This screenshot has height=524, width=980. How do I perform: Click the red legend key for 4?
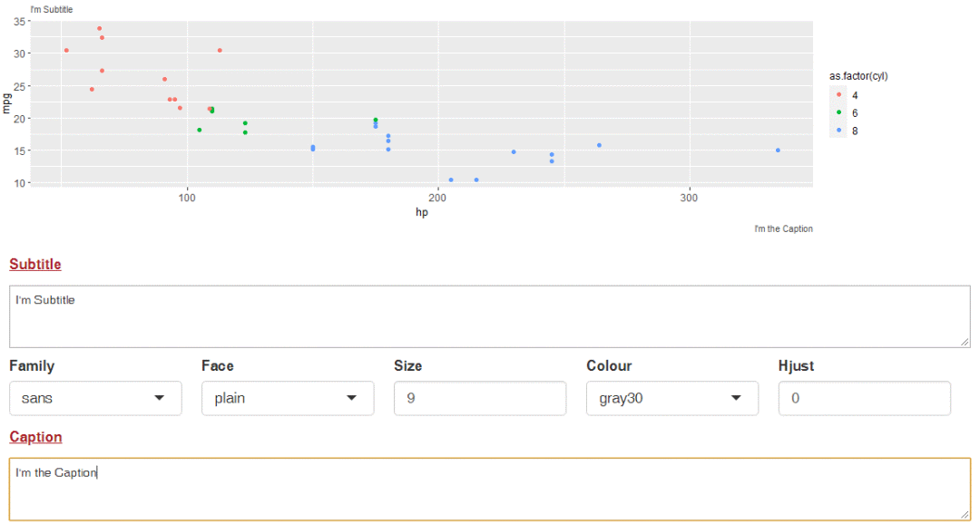click(838, 95)
